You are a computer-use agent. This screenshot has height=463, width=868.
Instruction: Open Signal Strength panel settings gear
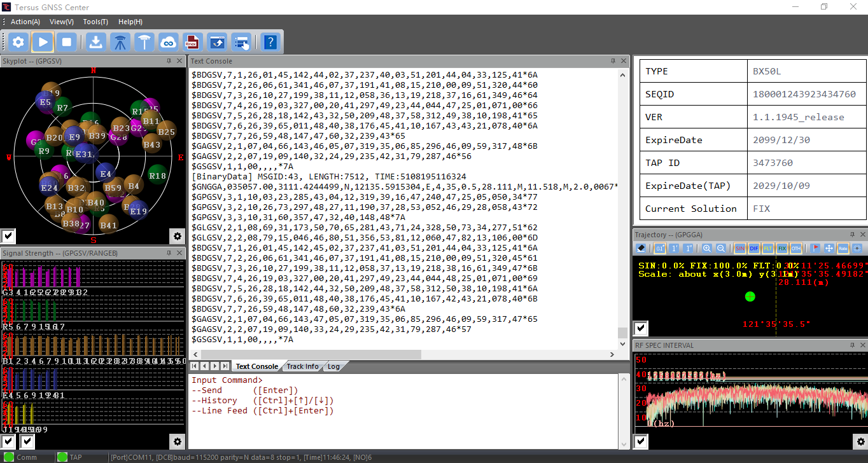coord(178,441)
